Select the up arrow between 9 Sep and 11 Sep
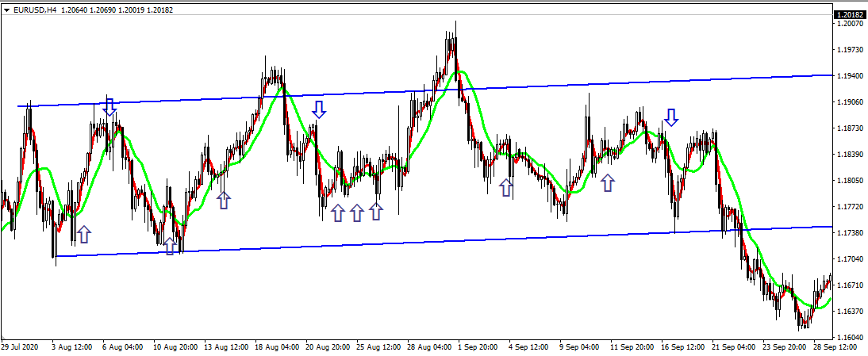 pos(608,183)
